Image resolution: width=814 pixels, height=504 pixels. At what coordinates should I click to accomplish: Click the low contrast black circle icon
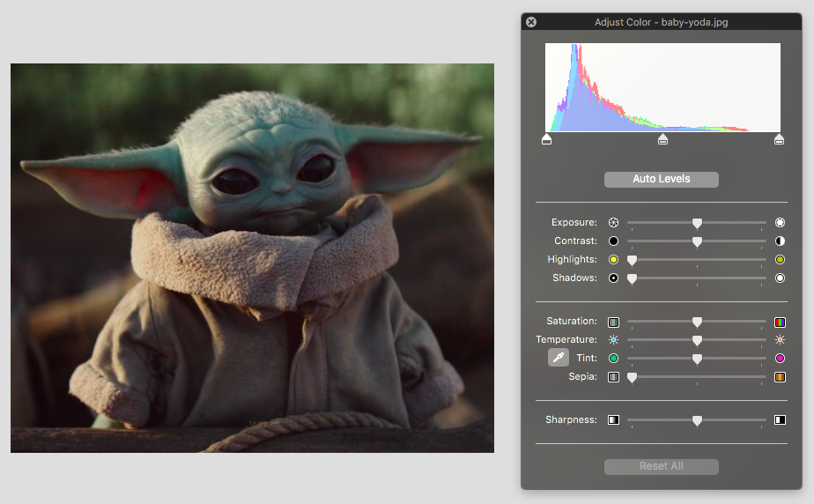click(614, 241)
